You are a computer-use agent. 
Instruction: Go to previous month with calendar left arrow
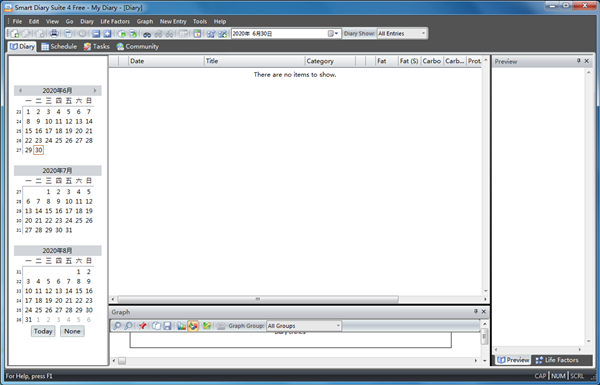point(20,91)
